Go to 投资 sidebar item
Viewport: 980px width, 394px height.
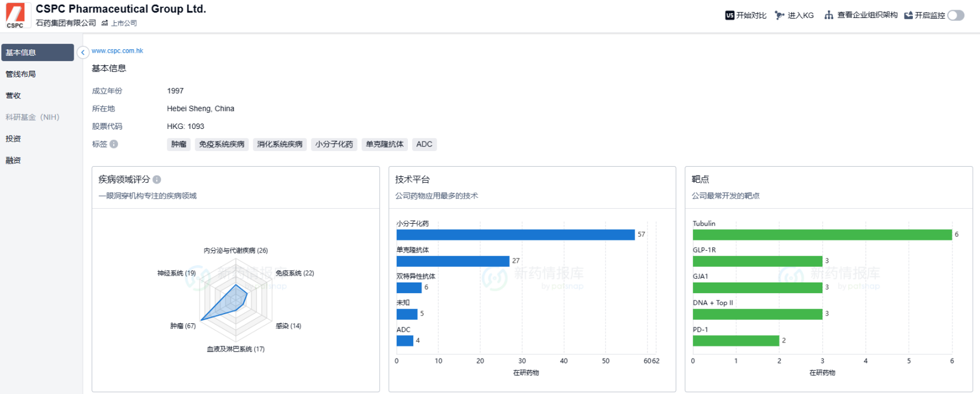[13, 139]
